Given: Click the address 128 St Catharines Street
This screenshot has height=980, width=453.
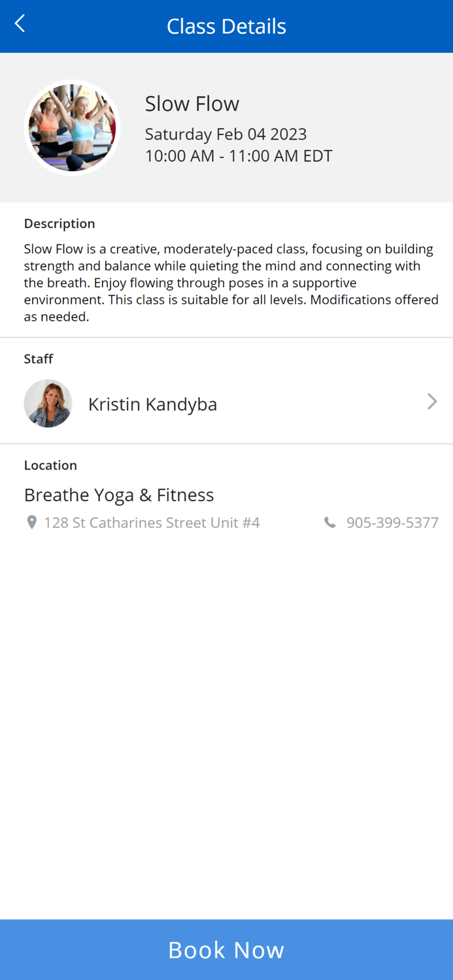Looking at the screenshot, I should (152, 522).
